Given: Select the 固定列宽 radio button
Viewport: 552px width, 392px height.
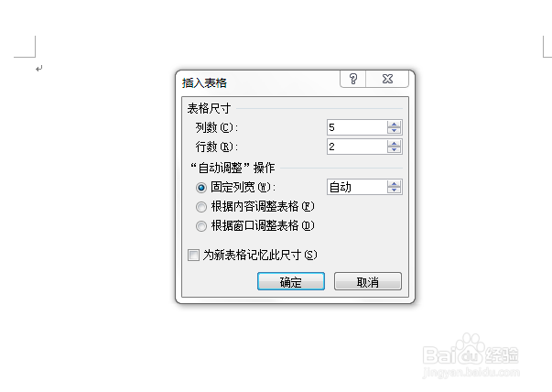Looking at the screenshot, I should 201,188.
